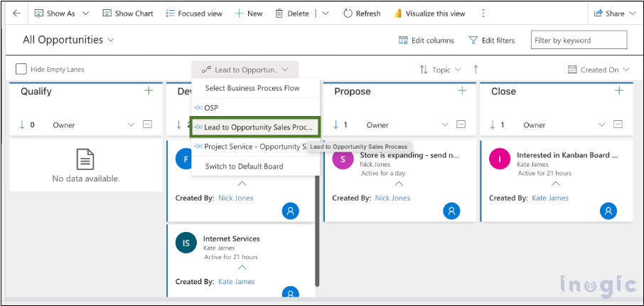Screen dimensions: 644x306
Task: Click Edit columns
Action: 426,41
